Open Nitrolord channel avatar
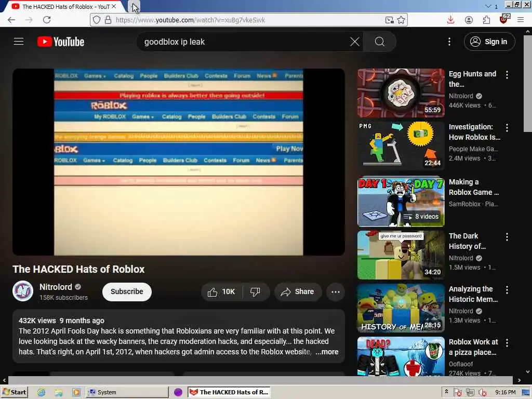 [23, 291]
